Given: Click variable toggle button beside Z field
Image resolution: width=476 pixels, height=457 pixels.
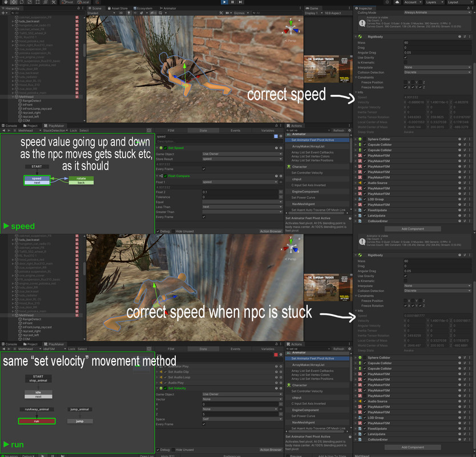Looking at the screenshot, I should click(281, 414).
